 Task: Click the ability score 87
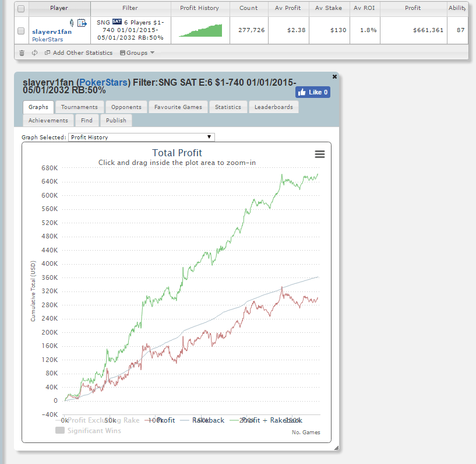point(461,30)
